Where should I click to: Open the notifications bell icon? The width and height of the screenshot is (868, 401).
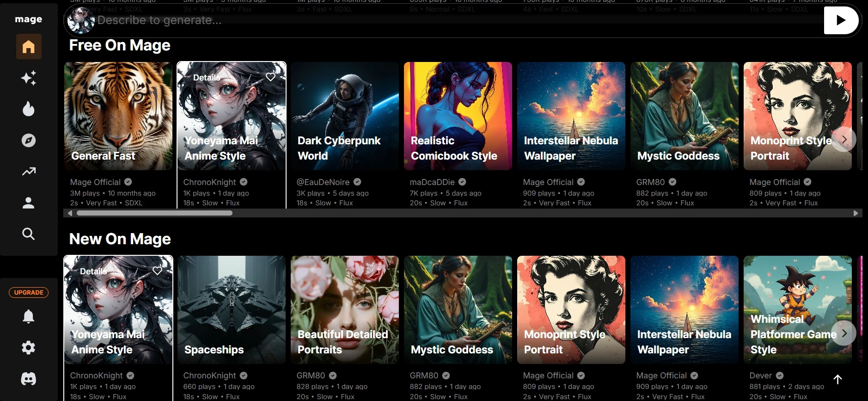(29, 316)
